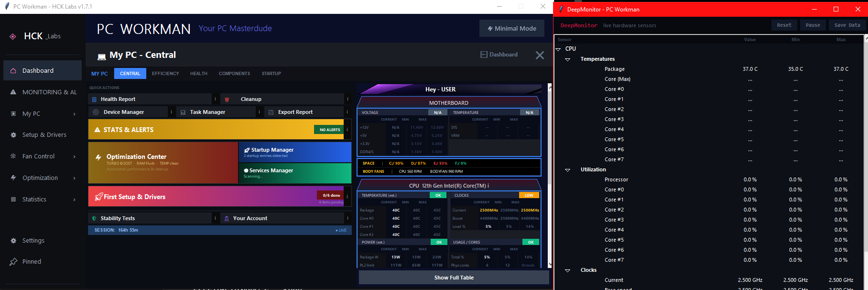Expand the Optimization sidebar chevron
The image size is (868, 290).
point(75,178)
